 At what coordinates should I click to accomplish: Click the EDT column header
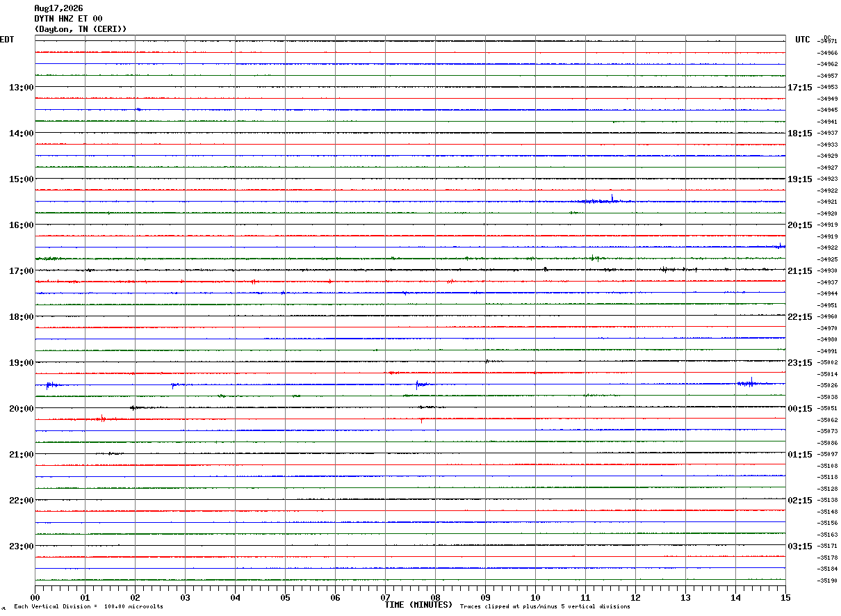coord(6,40)
